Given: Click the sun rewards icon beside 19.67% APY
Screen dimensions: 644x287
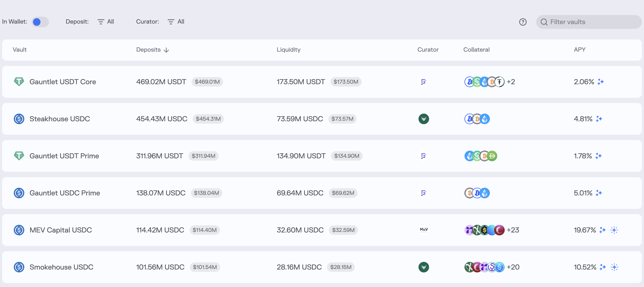Looking at the screenshot, I should click(x=614, y=230).
